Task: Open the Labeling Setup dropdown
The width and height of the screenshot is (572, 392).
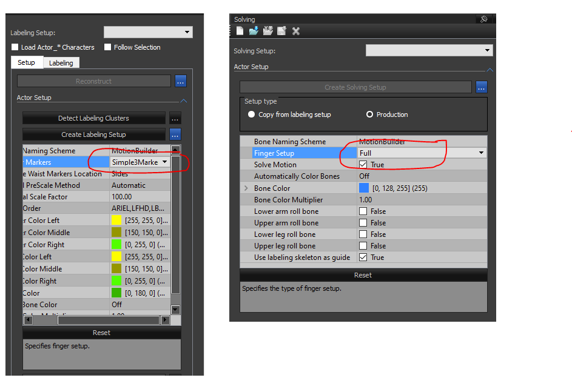Action: [x=148, y=32]
